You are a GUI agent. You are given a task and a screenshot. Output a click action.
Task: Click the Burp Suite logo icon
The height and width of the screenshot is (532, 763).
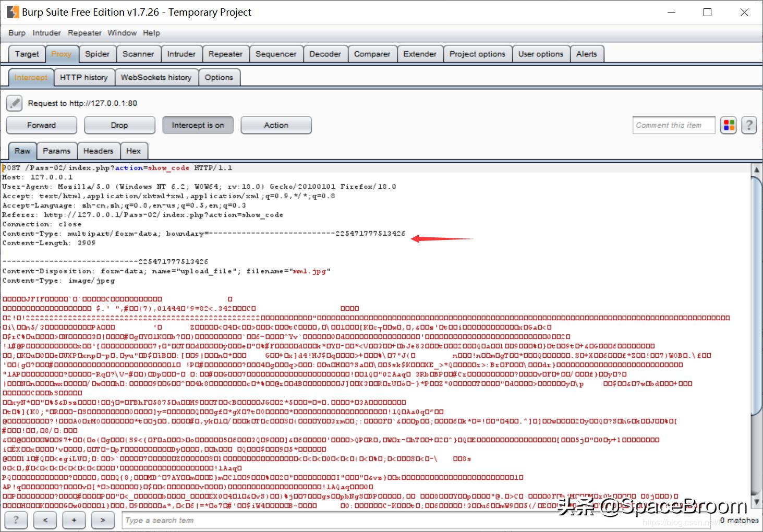tap(13, 12)
